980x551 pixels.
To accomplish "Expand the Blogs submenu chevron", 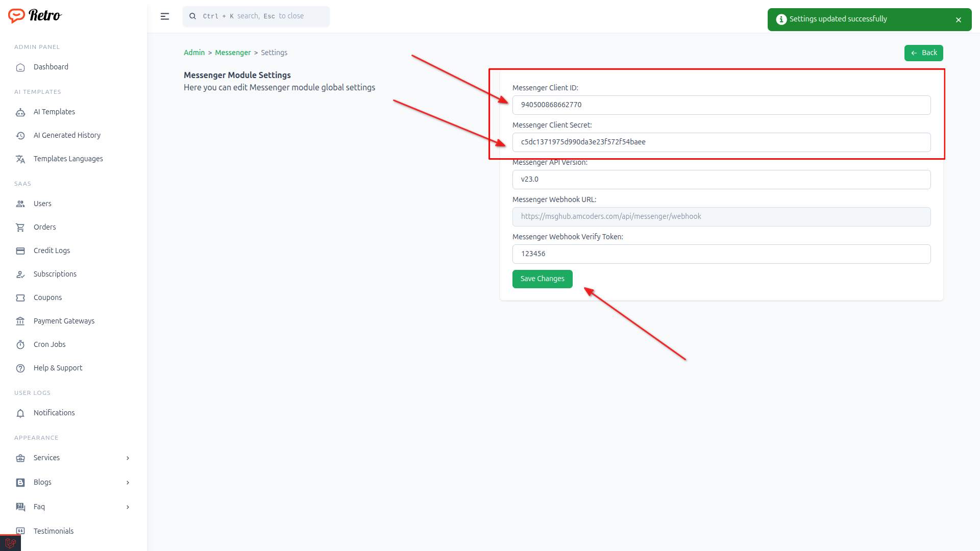I will pos(128,483).
